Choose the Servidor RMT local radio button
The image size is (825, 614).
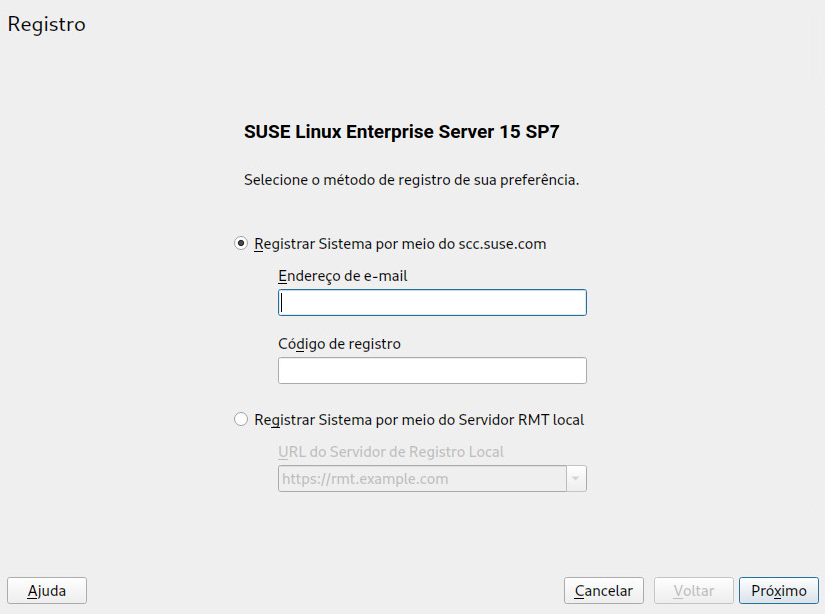(x=241, y=420)
